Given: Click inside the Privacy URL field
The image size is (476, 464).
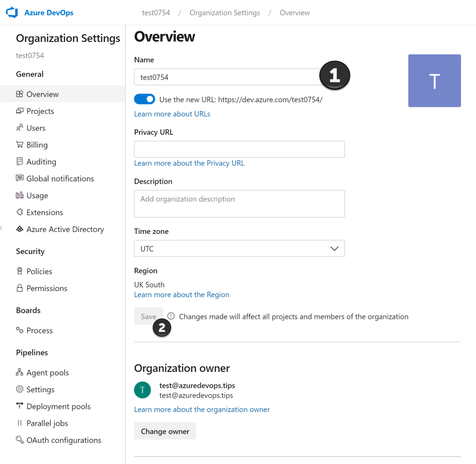Looking at the screenshot, I should click(x=239, y=149).
